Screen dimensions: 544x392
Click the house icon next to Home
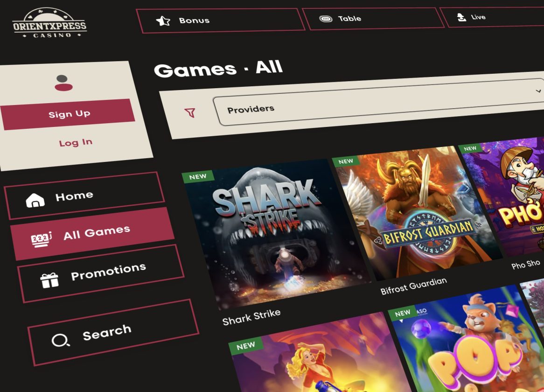click(x=35, y=200)
